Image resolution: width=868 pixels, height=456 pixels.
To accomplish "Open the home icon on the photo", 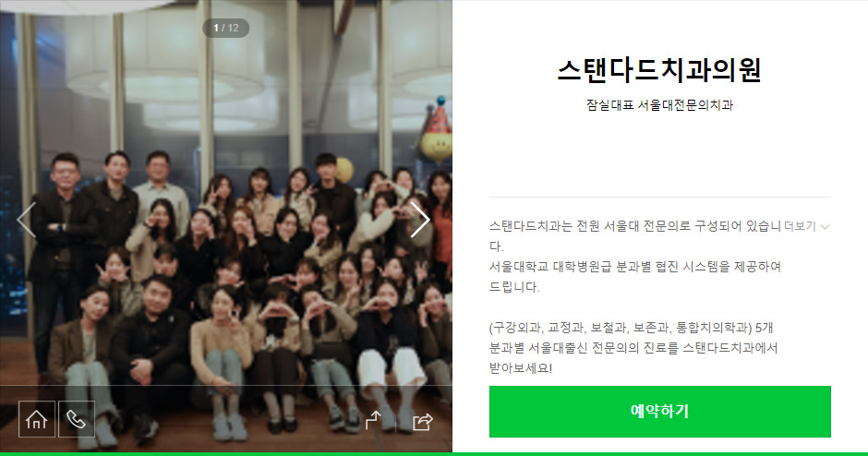I will (x=37, y=419).
